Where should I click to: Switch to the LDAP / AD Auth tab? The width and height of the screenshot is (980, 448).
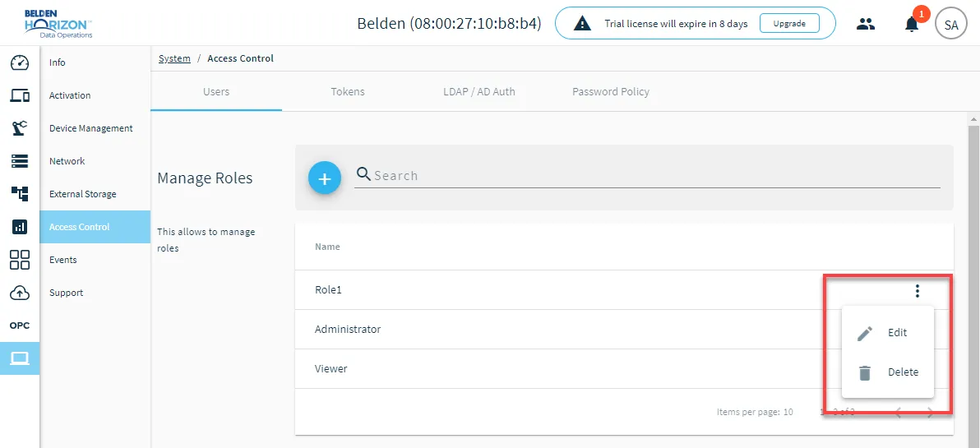point(478,92)
